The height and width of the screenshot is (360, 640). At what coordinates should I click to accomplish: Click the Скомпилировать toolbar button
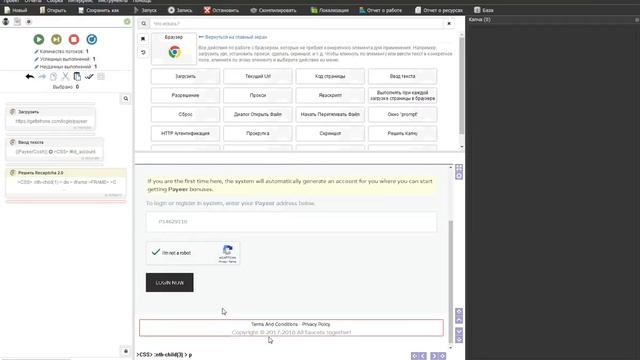pyautogui.click(x=273, y=10)
